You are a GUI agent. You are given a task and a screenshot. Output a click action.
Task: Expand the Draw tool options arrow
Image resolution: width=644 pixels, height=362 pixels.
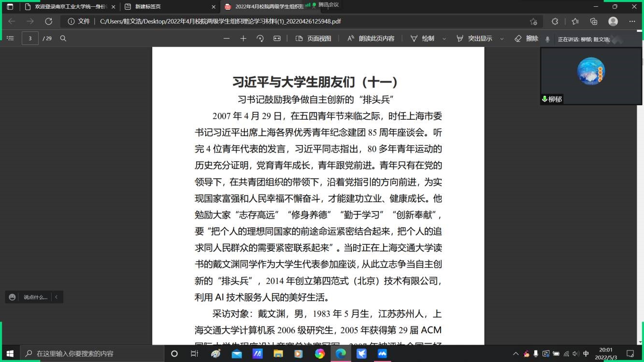pyautogui.click(x=444, y=39)
